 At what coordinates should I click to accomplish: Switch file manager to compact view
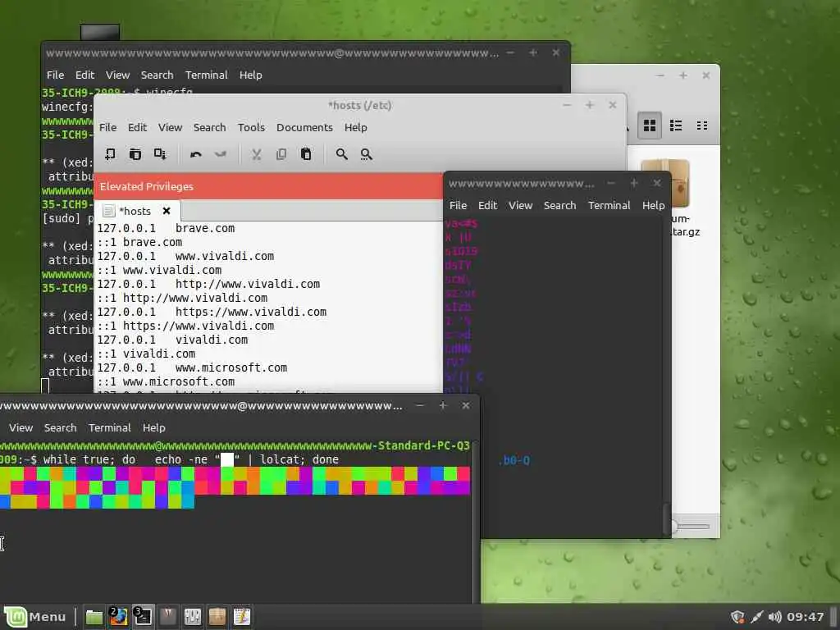pyautogui.click(x=702, y=126)
